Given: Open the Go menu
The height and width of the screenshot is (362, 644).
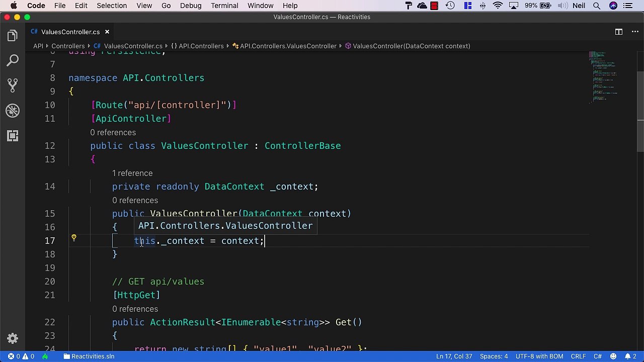Looking at the screenshot, I should (166, 6).
